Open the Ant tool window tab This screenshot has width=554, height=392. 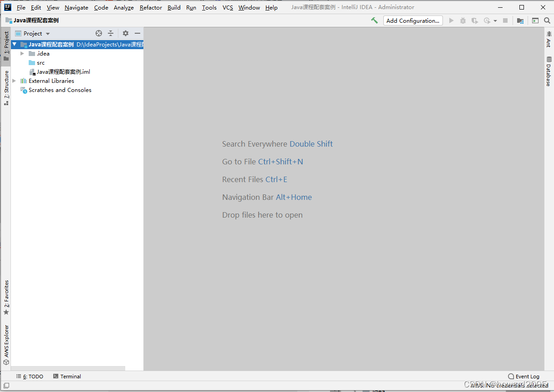point(549,39)
